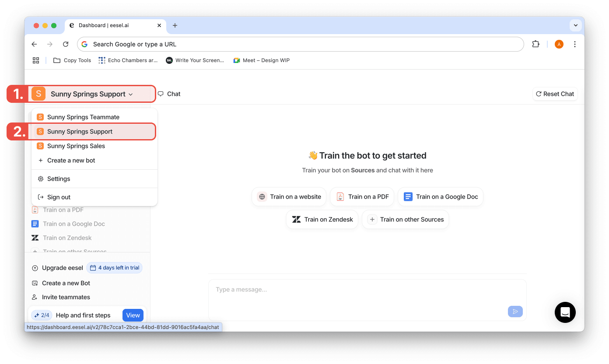Open the bookmarks apps grid icon
The height and width of the screenshot is (364, 609).
pos(36,60)
